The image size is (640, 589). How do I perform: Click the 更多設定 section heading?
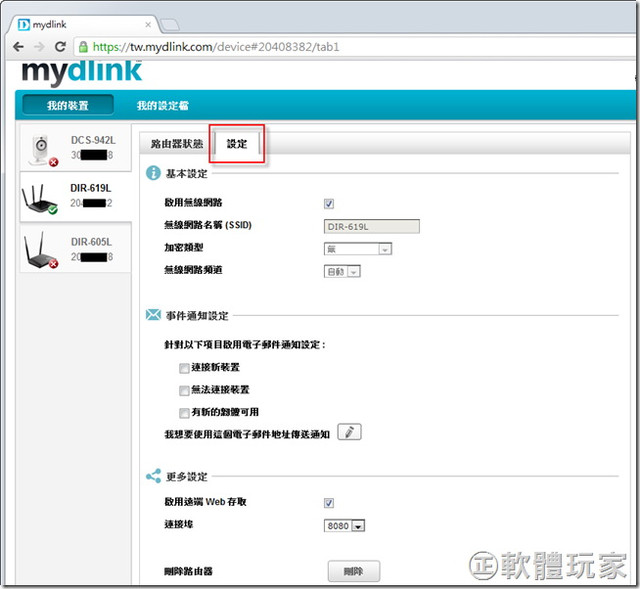coord(187,477)
